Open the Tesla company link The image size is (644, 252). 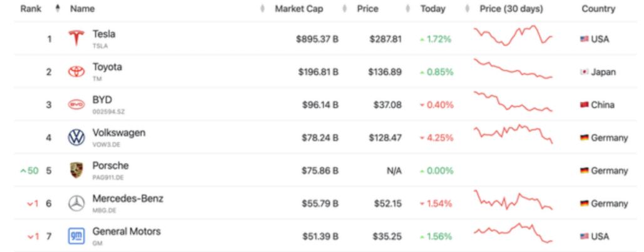click(x=104, y=34)
